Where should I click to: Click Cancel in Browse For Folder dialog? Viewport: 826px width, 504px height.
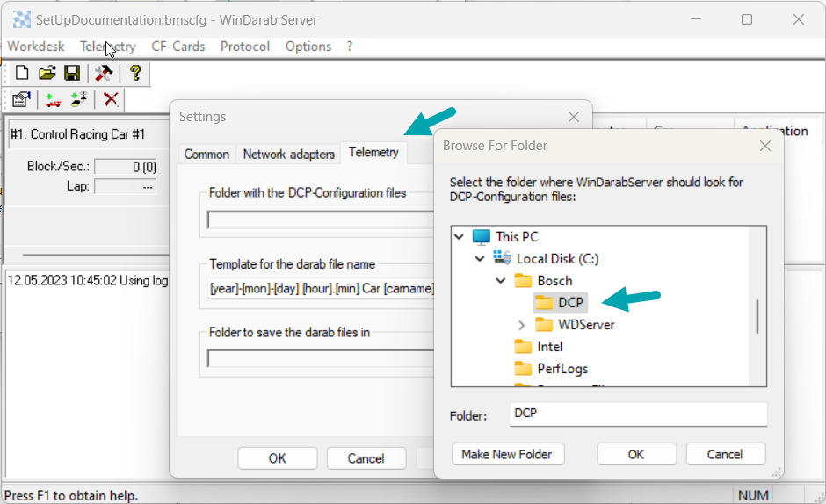pos(725,454)
